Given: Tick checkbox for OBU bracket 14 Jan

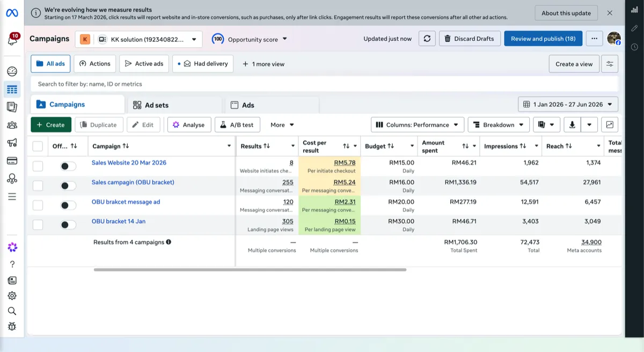Looking at the screenshot, I should 38,225.
